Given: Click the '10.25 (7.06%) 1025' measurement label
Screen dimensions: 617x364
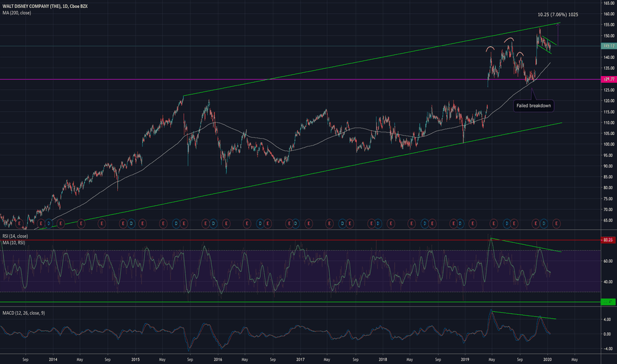Looking at the screenshot, I should 557,15.
